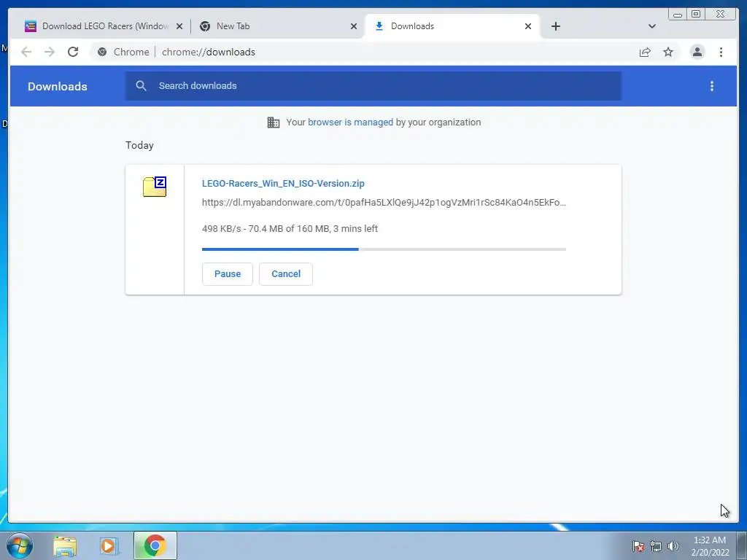Screen dimensions: 747x560
Task: Launch Windows Media Player from taskbar
Action: pyautogui.click(x=109, y=546)
